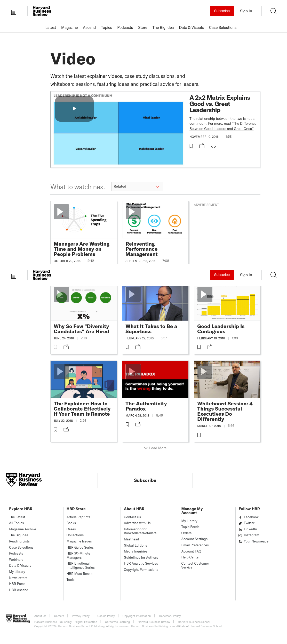Save the Diversity Candidates video bookmark
Viewport: 287px width, 644px height.
[x=55, y=347]
